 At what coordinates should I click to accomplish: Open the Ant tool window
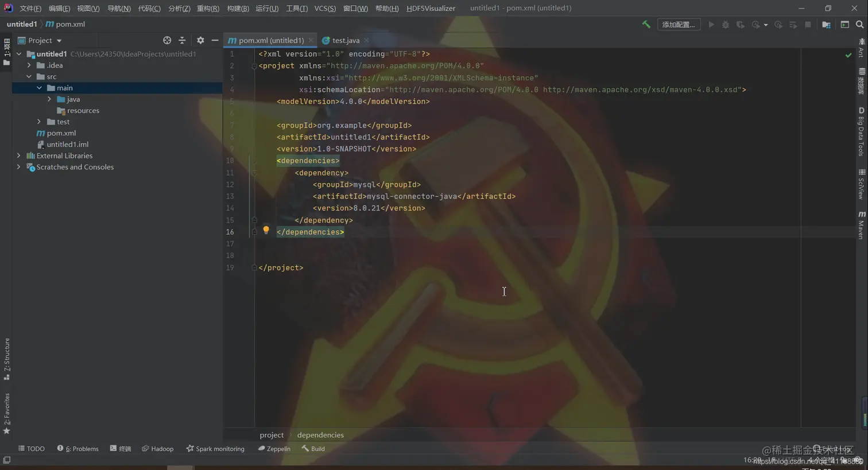coord(861,48)
